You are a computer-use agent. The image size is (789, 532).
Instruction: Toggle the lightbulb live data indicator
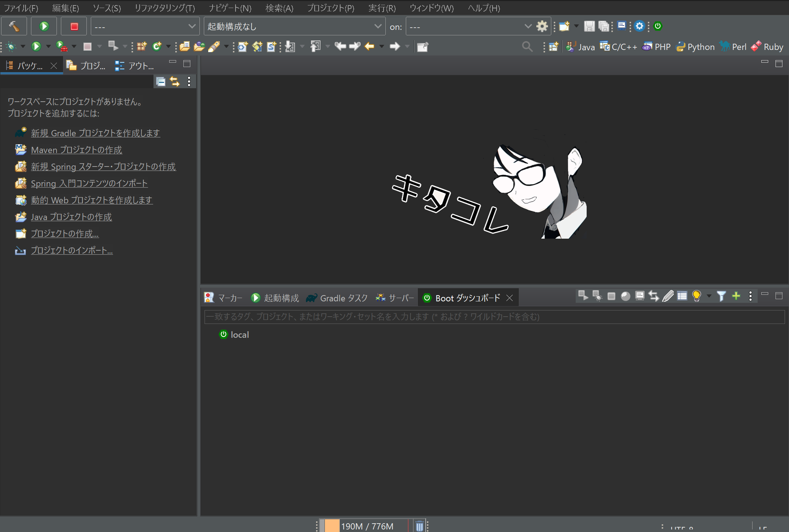click(x=697, y=296)
